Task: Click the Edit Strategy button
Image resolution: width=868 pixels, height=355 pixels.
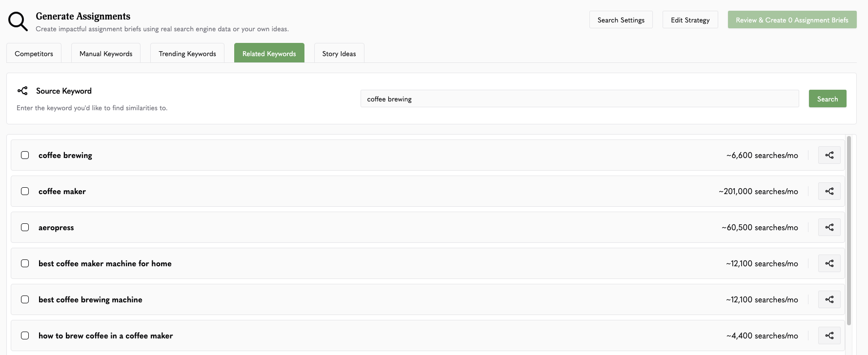Action: pyautogui.click(x=690, y=20)
